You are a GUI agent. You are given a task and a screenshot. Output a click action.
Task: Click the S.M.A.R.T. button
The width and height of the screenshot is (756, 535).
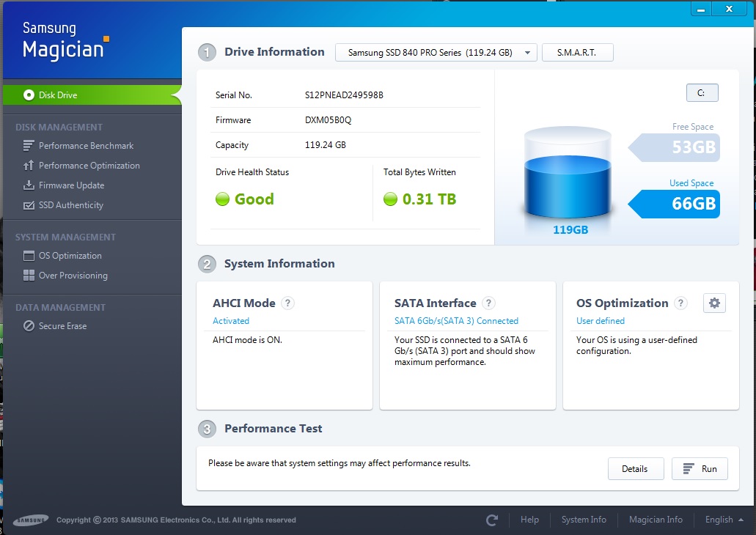click(578, 53)
